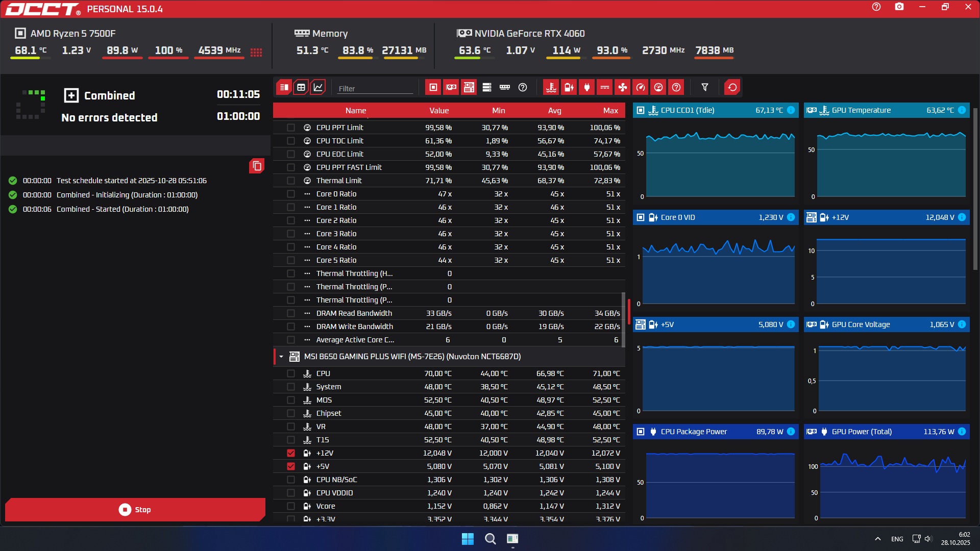980x551 pixels.
Task: Copy log with the clipboard icon
Action: (x=257, y=166)
